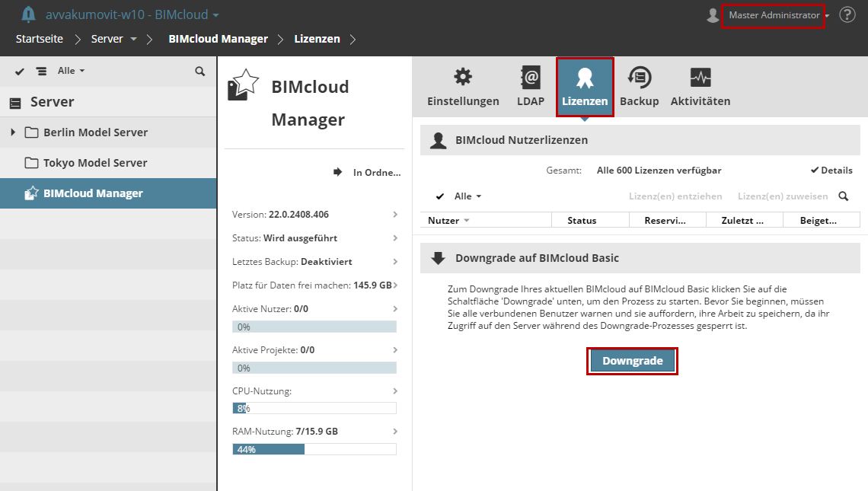This screenshot has height=491, width=868.
Task: Open the avvakumovit-w10 - BIMcloud dropdown
Action: [132, 14]
